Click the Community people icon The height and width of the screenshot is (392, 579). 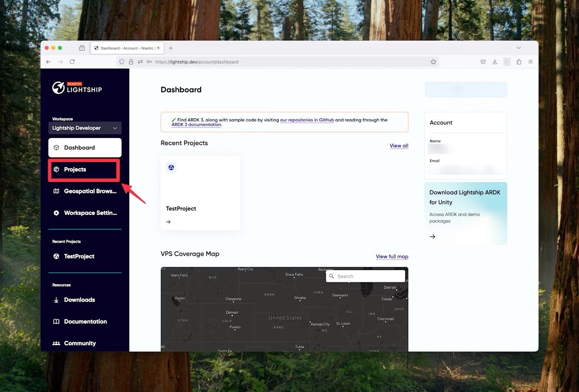click(56, 343)
